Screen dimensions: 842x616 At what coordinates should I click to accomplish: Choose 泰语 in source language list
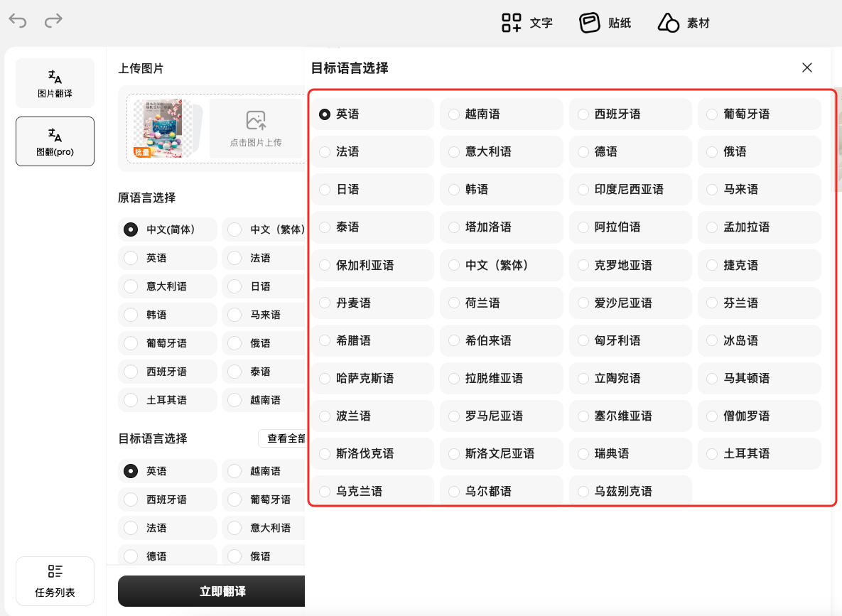(264, 372)
